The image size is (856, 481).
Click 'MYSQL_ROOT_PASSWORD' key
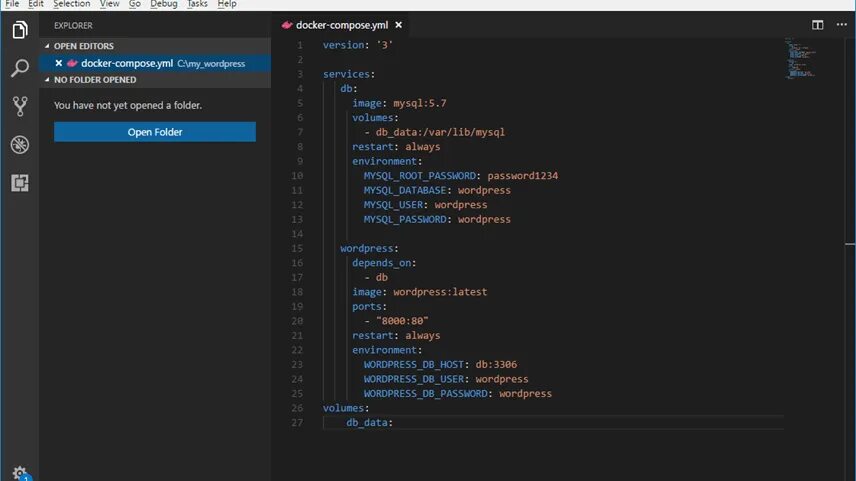coord(419,176)
